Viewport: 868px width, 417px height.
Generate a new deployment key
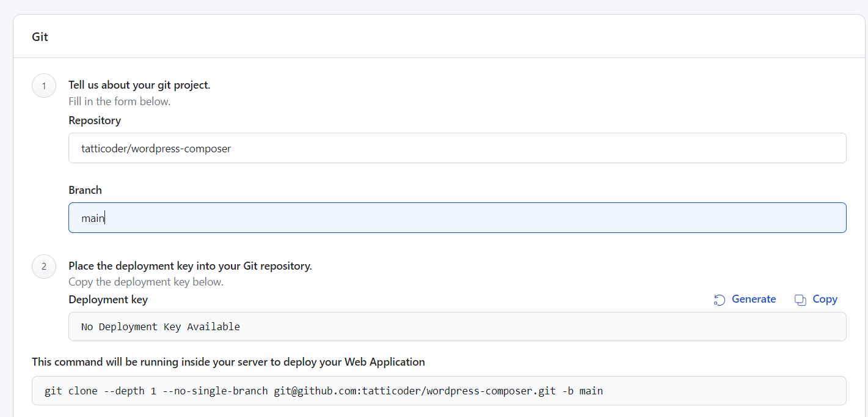point(745,300)
